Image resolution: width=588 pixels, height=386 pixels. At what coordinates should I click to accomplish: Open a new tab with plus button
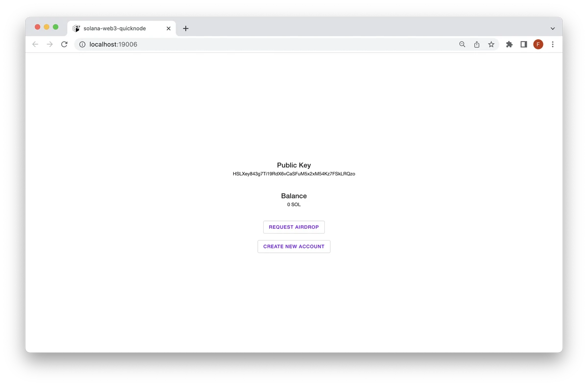pos(186,28)
